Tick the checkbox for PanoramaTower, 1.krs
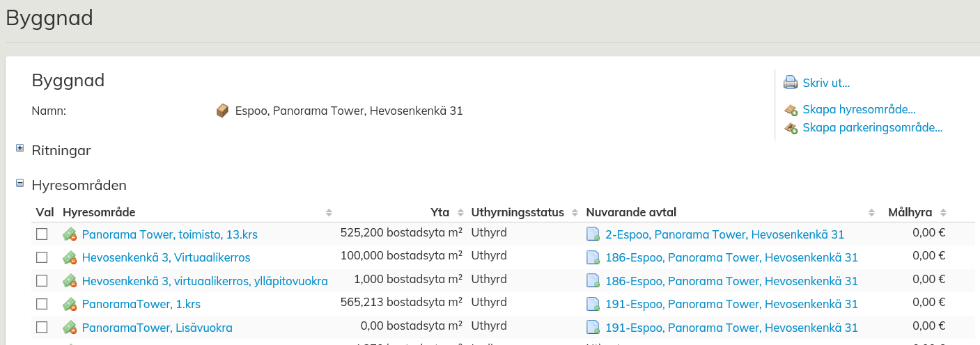 click(x=42, y=304)
